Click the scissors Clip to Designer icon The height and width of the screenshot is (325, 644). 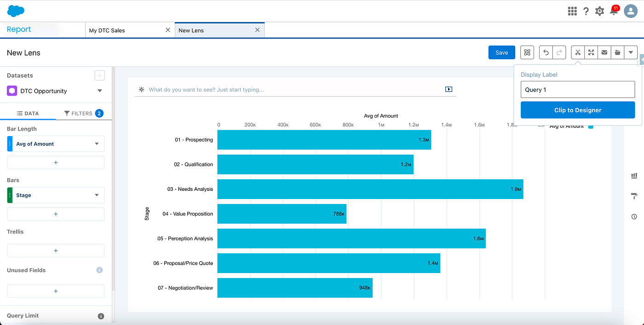(578, 52)
